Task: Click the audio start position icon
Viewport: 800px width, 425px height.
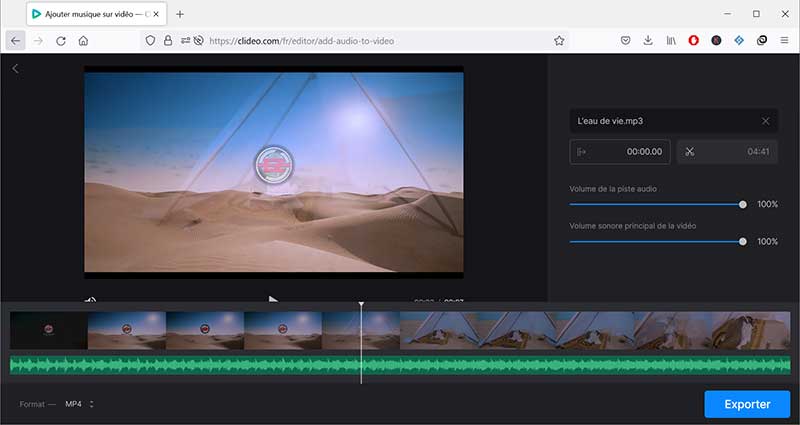Action: click(581, 152)
